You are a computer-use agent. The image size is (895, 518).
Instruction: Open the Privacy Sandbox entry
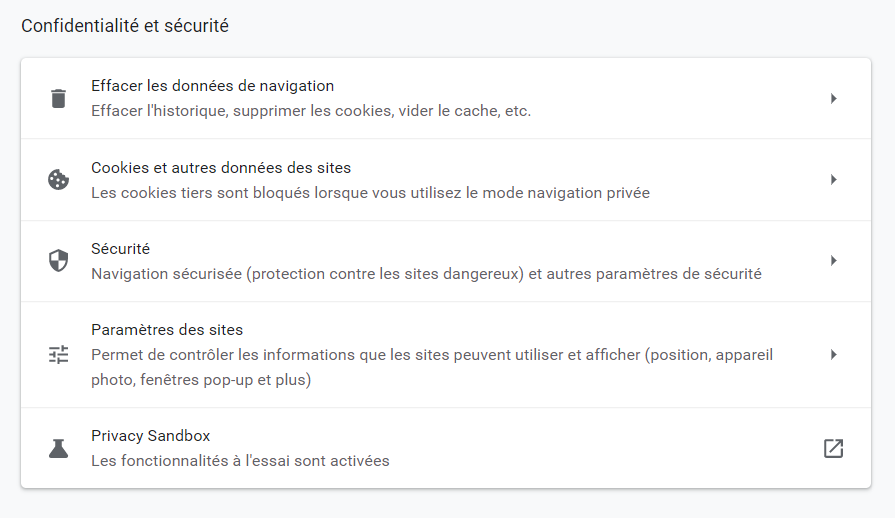150,436
